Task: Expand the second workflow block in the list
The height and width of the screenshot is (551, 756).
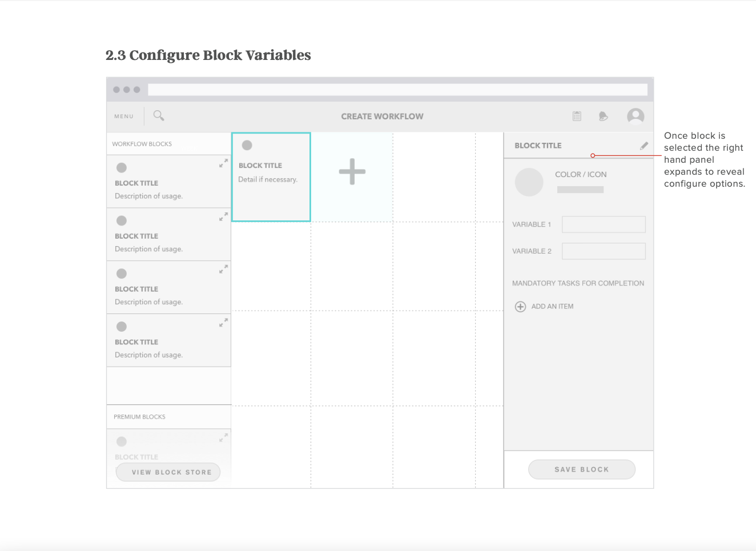Action: click(223, 216)
